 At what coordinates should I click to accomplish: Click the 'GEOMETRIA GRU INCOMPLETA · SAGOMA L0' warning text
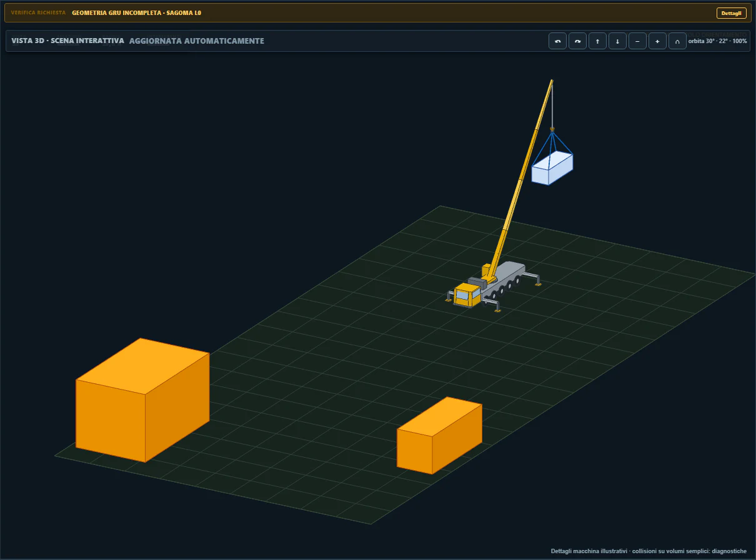[137, 13]
